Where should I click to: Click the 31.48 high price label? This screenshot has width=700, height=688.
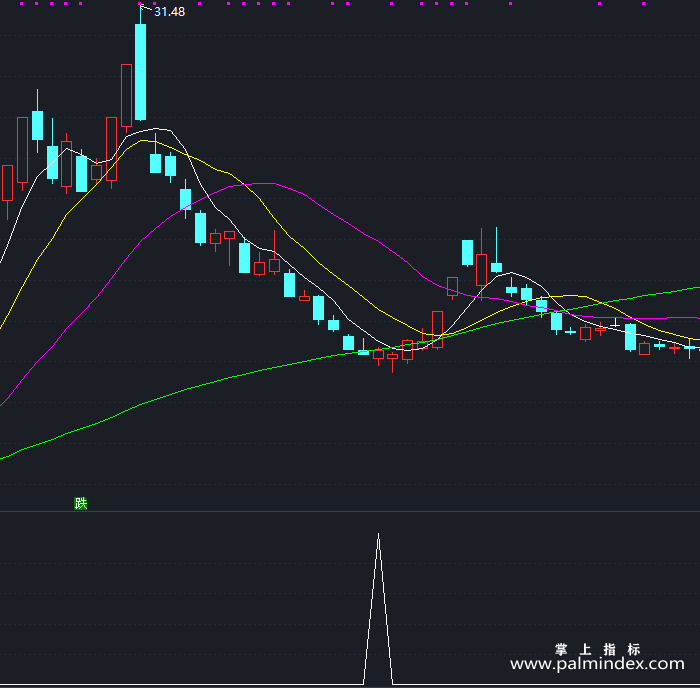[169, 12]
